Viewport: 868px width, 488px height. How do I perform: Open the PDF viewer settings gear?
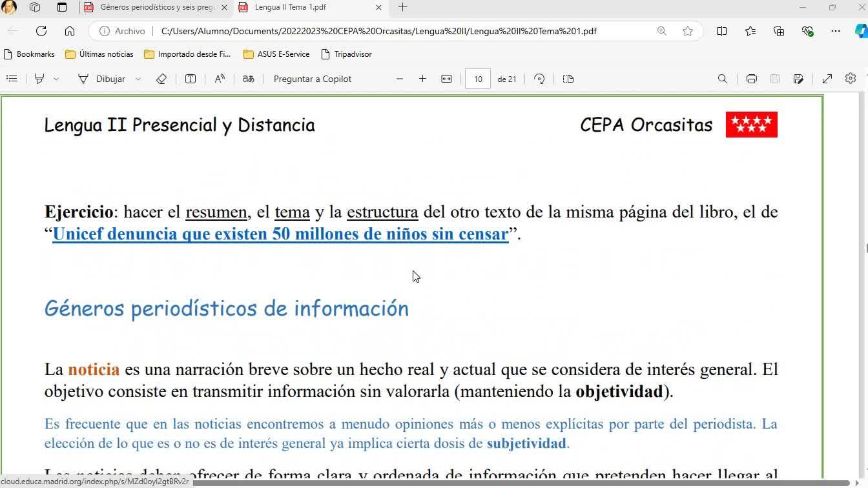click(851, 79)
